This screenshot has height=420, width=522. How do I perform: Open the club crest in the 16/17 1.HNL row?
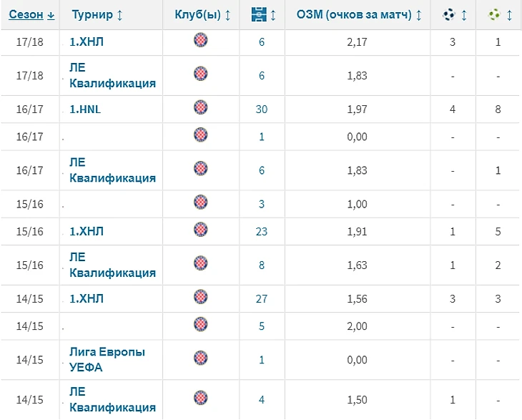click(201, 107)
